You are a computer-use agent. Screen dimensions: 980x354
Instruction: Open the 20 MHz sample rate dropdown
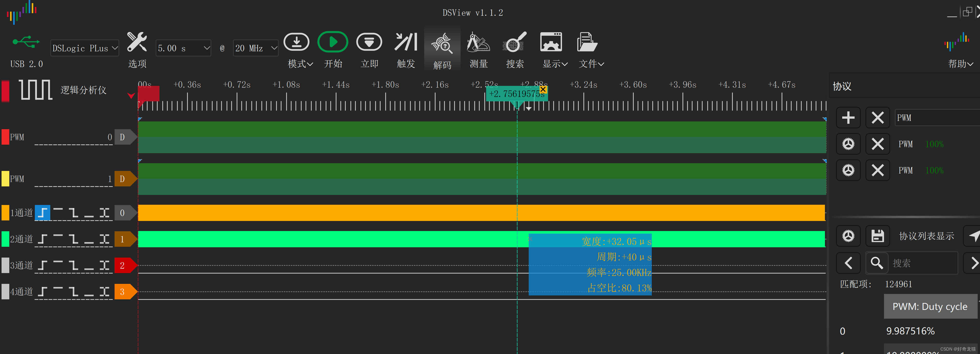(x=256, y=48)
